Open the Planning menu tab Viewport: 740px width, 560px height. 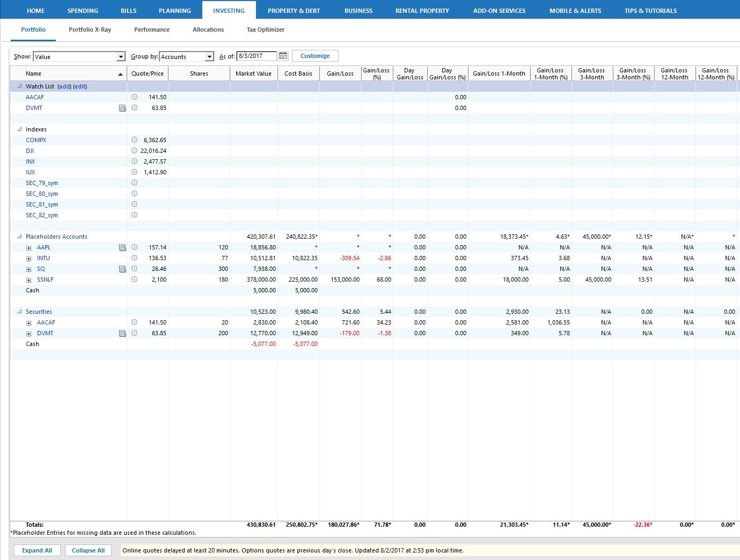174,11
